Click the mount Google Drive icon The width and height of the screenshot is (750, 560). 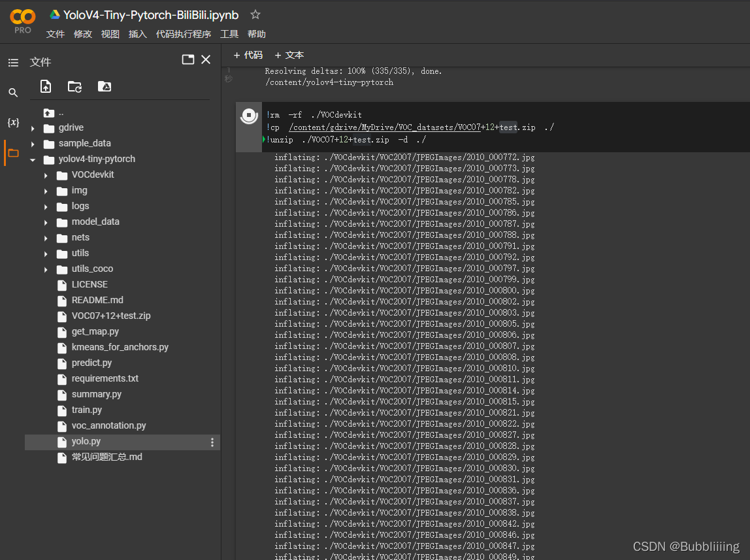point(105,86)
